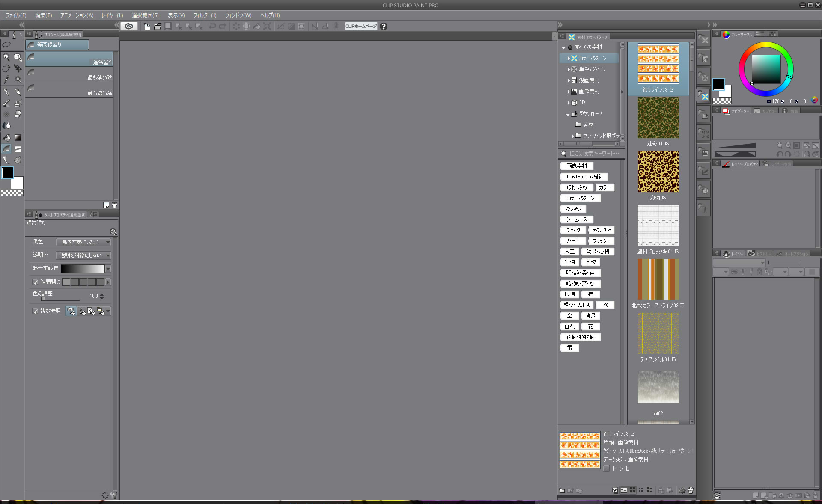Screen dimensions: 822x504
Task: Toggle the 隙間閉じ checkbox
Action: pos(36,282)
